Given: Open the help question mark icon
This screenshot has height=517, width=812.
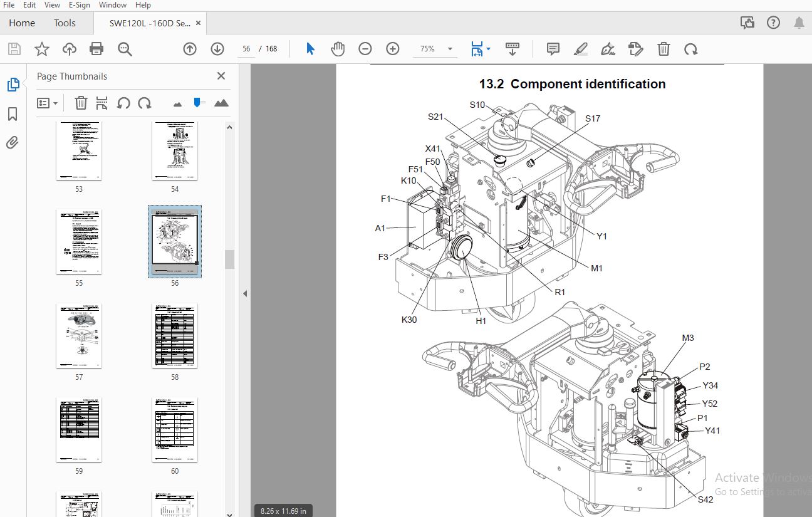Looking at the screenshot, I should point(773,23).
